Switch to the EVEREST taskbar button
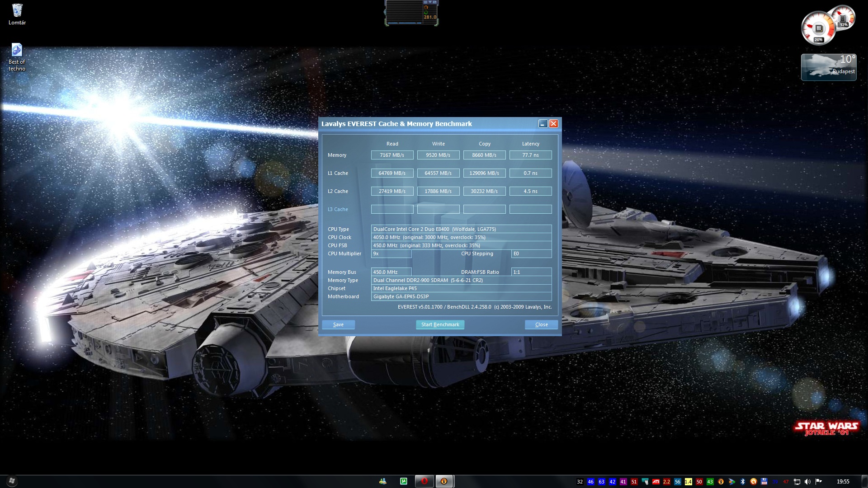This screenshot has height=488, width=868. tap(444, 481)
